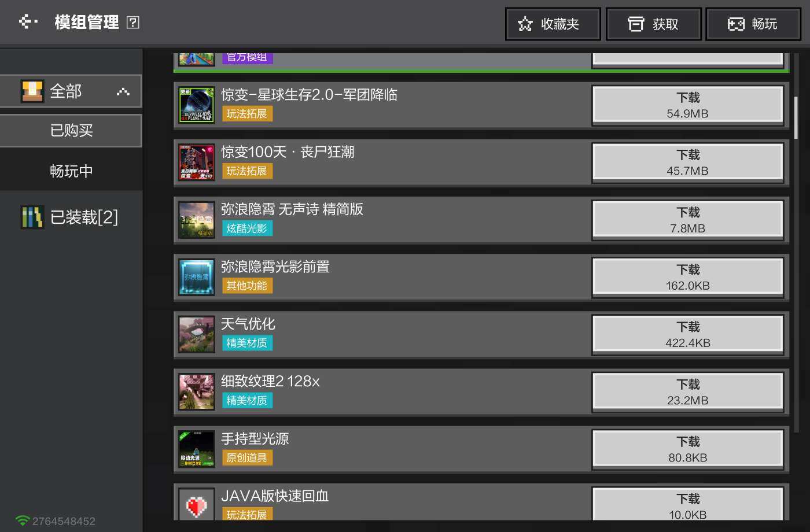Image resolution: width=810 pixels, height=532 pixels.
Task: Click the 手持型光源 mod title
Action: tap(255, 439)
